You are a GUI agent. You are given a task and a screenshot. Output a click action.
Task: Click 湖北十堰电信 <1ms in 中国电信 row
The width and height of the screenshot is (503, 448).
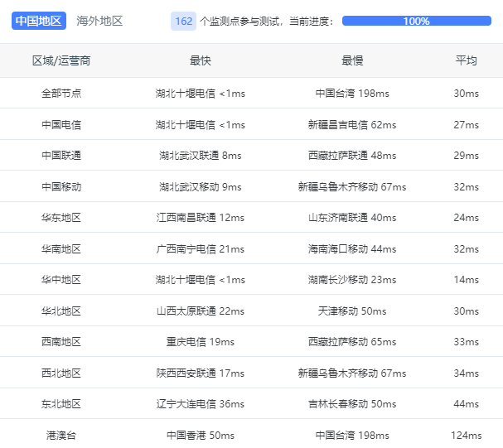tap(201, 125)
